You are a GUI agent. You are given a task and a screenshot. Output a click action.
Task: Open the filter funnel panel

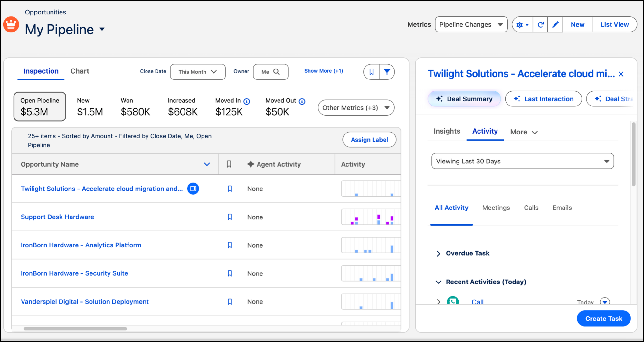coord(387,72)
